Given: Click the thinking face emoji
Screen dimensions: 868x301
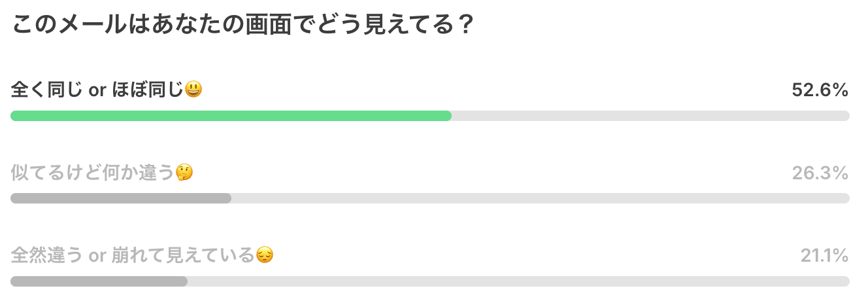Looking at the screenshot, I should pos(185,173).
